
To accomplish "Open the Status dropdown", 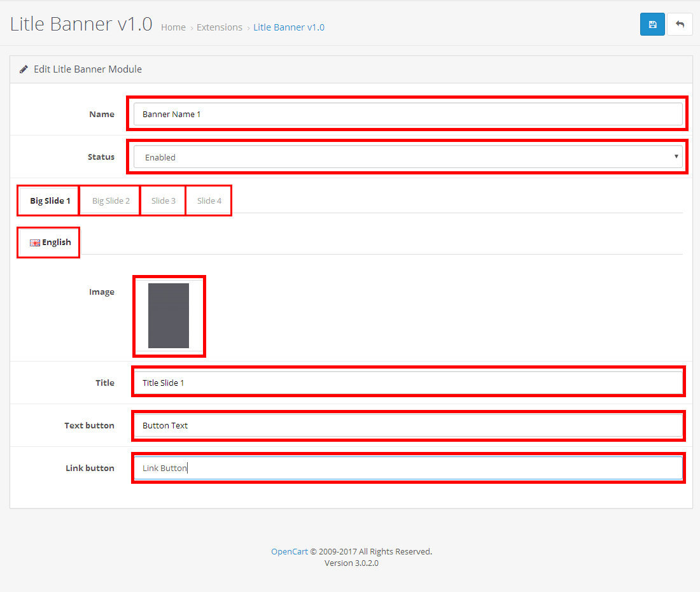I will coord(407,157).
